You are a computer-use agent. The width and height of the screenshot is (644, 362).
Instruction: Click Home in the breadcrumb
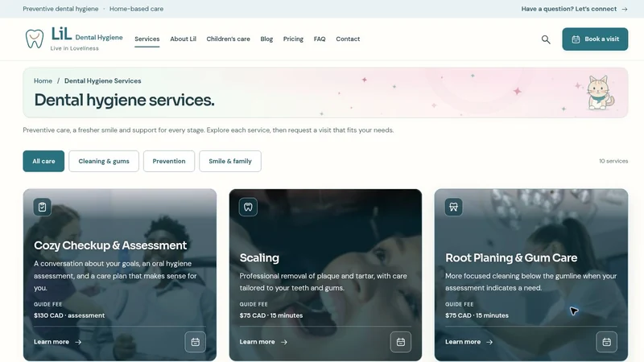click(x=43, y=81)
